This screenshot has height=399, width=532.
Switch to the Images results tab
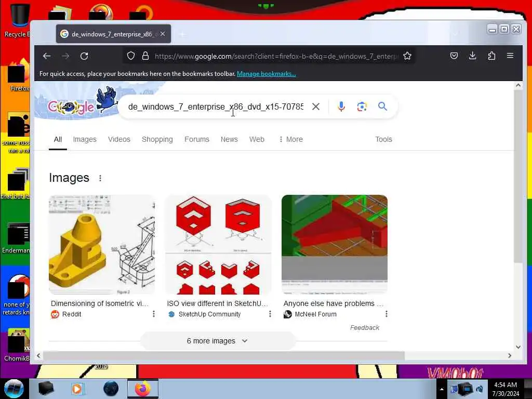click(x=85, y=139)
